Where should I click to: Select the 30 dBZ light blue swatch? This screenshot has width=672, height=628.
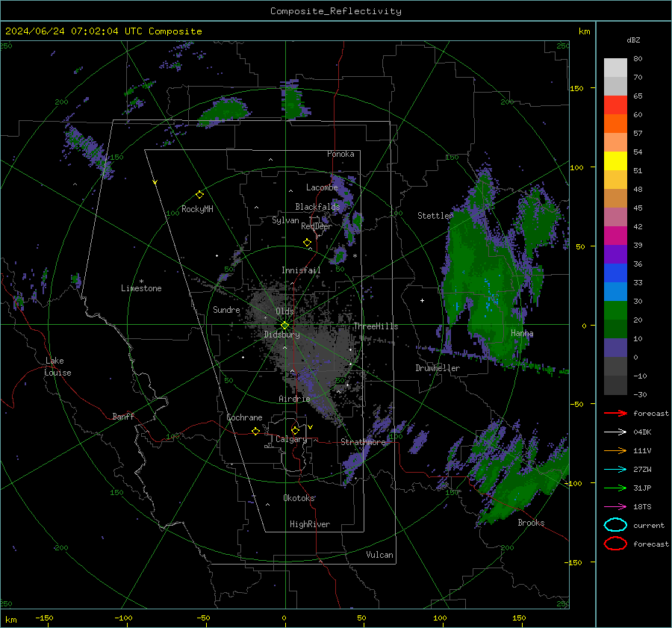pos(615,291)
